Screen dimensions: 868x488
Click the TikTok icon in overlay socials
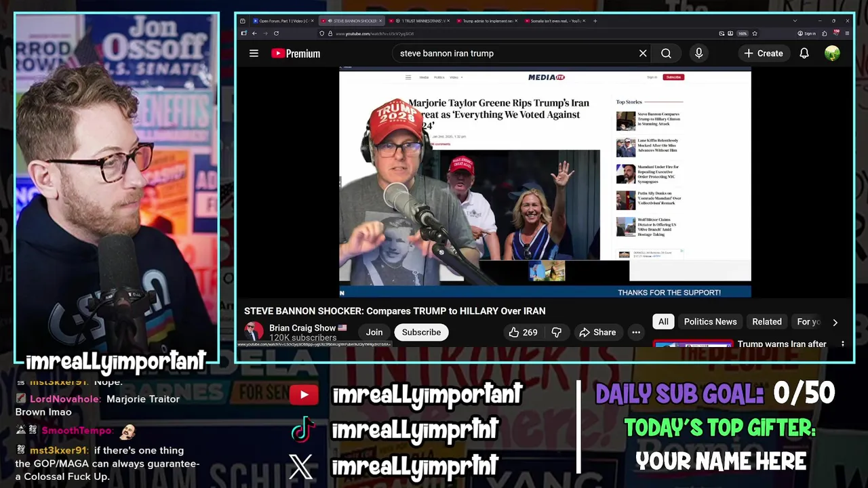(x=303, y=430)
